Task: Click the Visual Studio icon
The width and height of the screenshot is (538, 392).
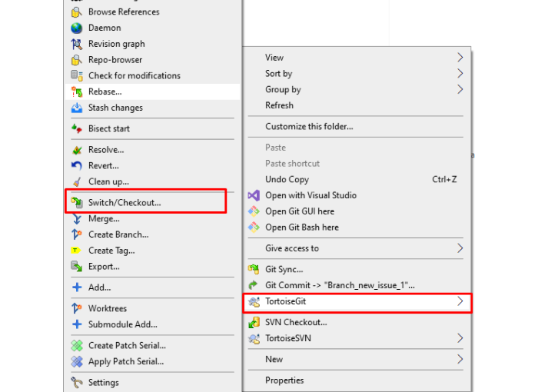Action: [254, 195]
